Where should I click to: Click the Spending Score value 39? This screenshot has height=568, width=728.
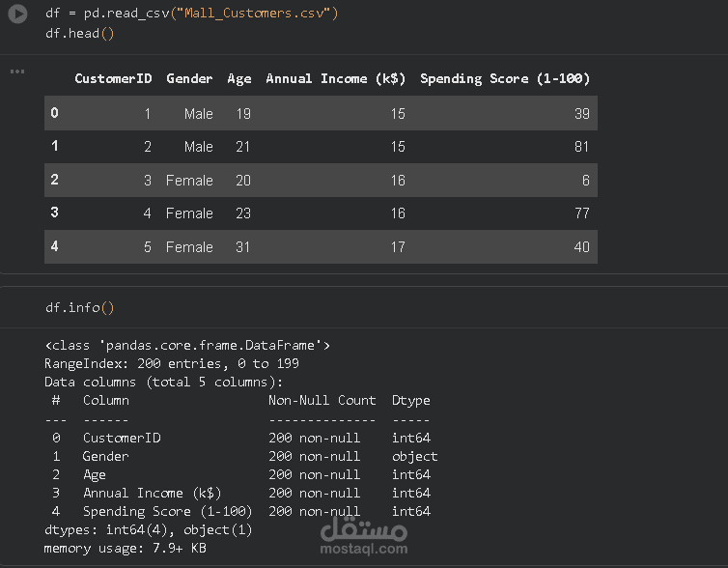582,114
